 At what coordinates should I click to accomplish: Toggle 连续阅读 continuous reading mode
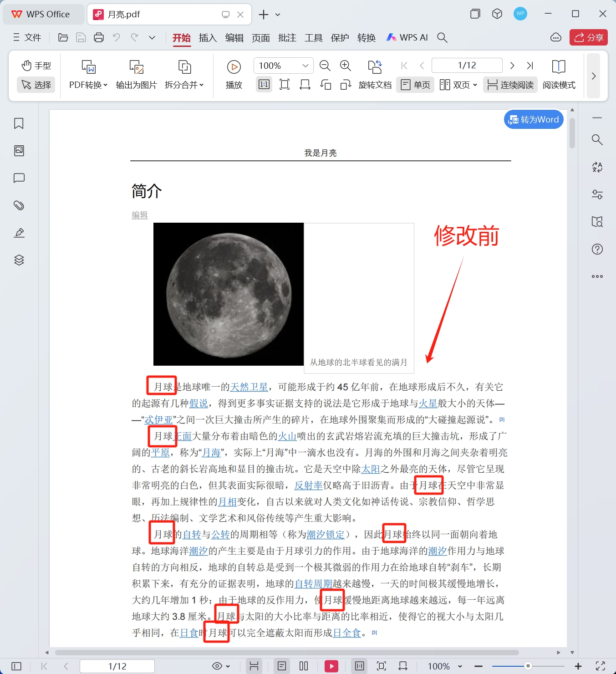[510, 85]
